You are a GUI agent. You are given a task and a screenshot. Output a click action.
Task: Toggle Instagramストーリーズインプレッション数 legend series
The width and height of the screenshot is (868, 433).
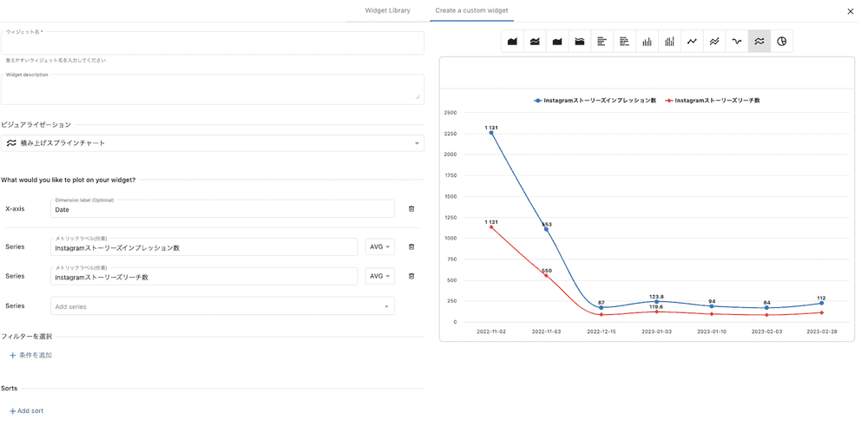click(595, 101)
